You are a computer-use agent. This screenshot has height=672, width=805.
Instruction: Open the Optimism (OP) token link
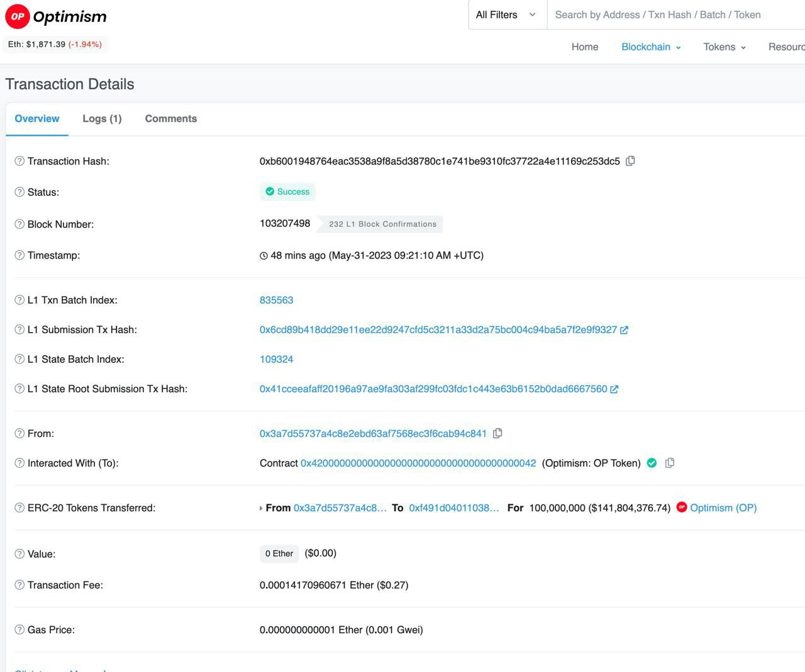tap(723, 507)
